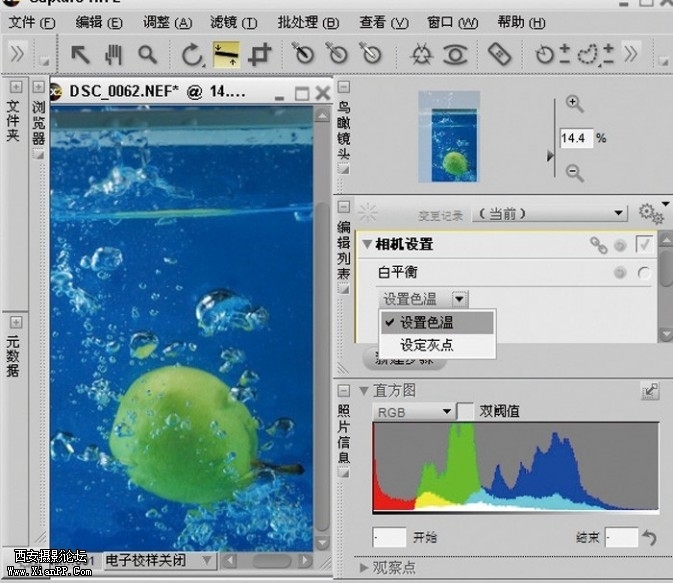The height and width of the screenshot is (583, 673).
Task: Click the image scroll-right arrow button
Action: point(305,561)
